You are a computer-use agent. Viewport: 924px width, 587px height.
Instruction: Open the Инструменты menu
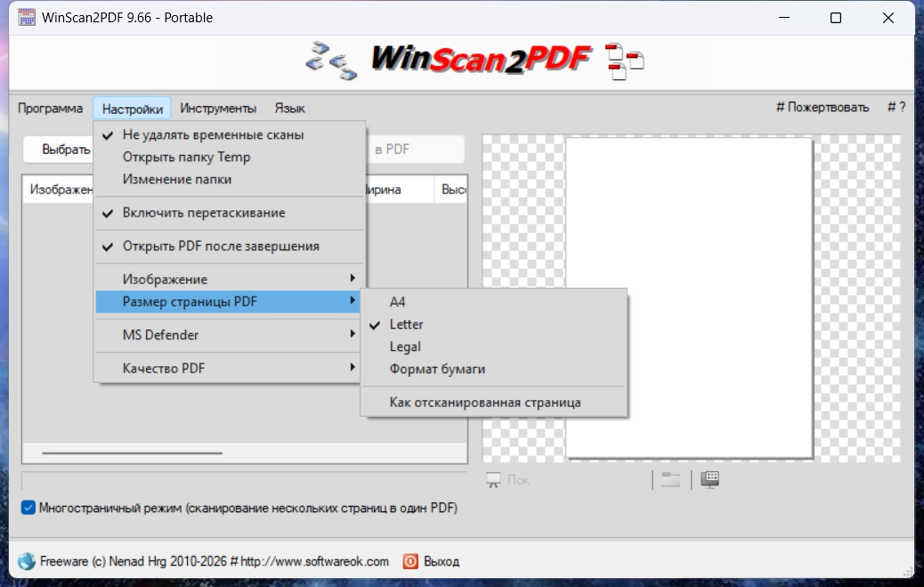click(x=218, y=109)
